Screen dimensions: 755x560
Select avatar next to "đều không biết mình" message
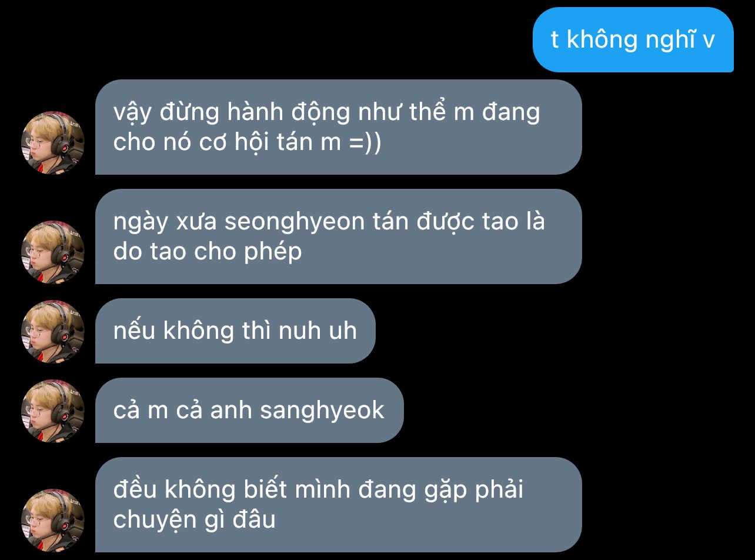[x=53, y=521]
